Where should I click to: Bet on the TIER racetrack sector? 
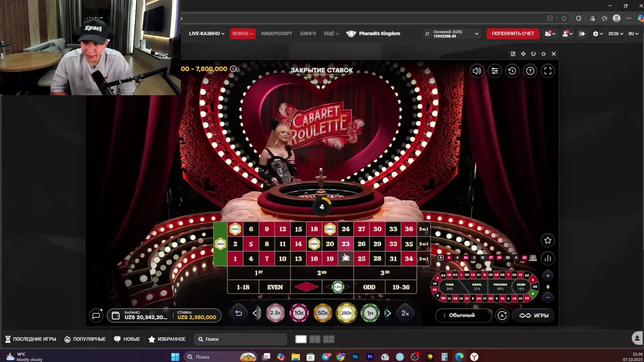point(449,287)
